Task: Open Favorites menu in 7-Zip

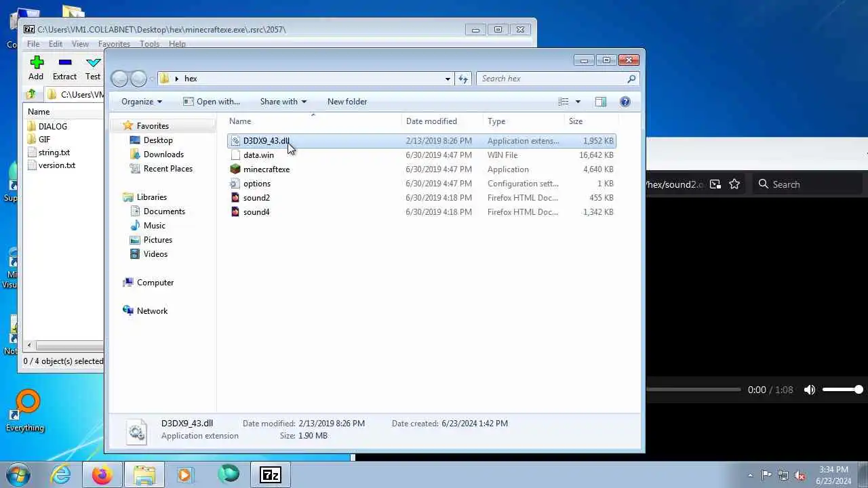Action: tap(114, 44)
